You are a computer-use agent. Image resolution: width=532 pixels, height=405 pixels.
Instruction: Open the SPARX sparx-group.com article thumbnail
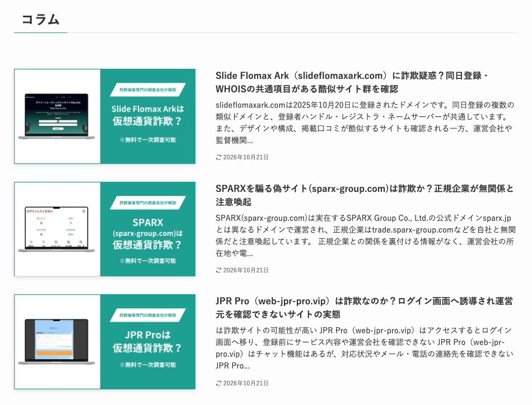click(105, 229)
